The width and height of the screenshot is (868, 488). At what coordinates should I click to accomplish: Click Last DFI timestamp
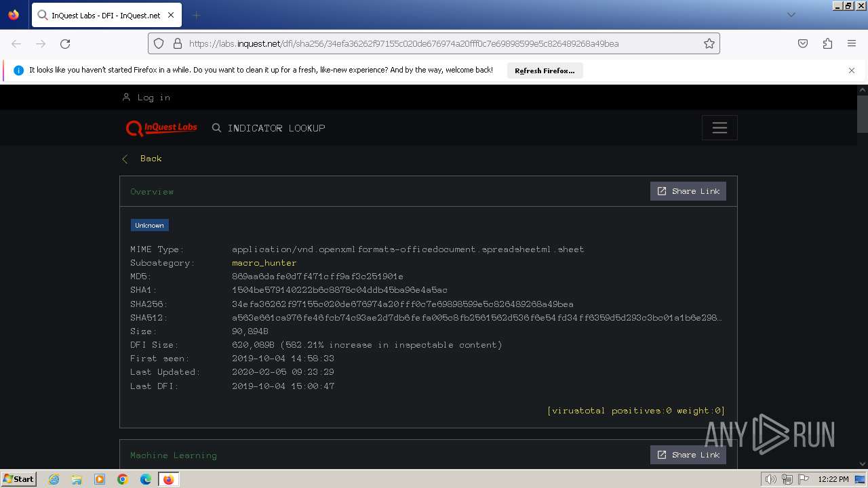[283, 386]
